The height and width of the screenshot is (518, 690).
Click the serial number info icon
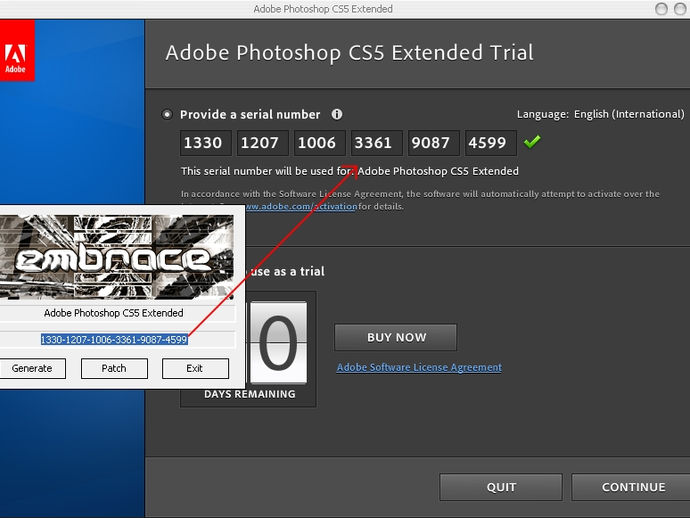337,114
